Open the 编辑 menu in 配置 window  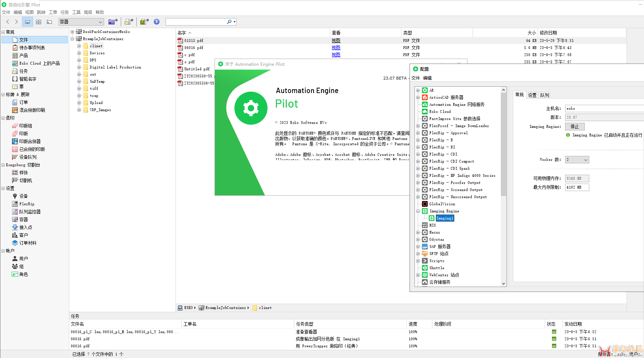(x=427, y=78)
